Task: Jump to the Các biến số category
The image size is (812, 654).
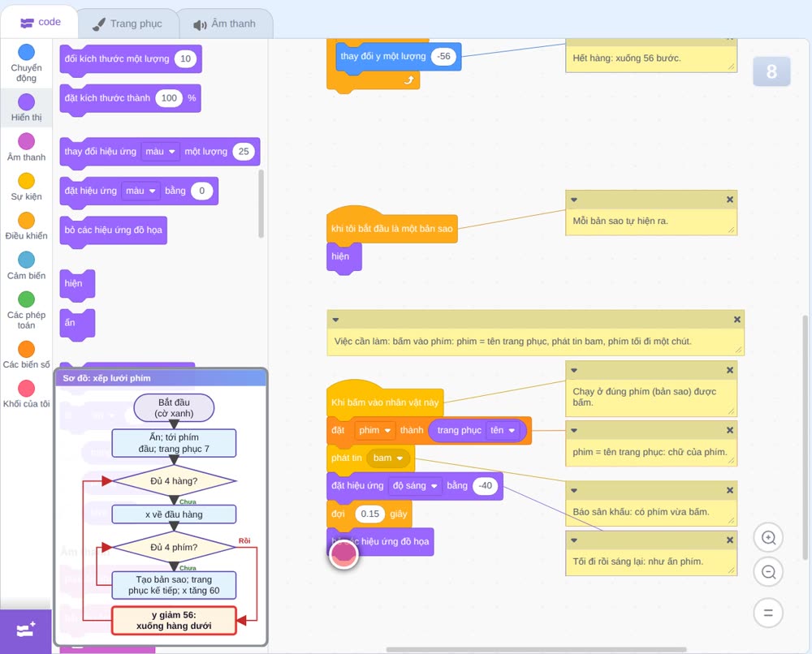Action: pyautogui.click(x=26, y=355)
